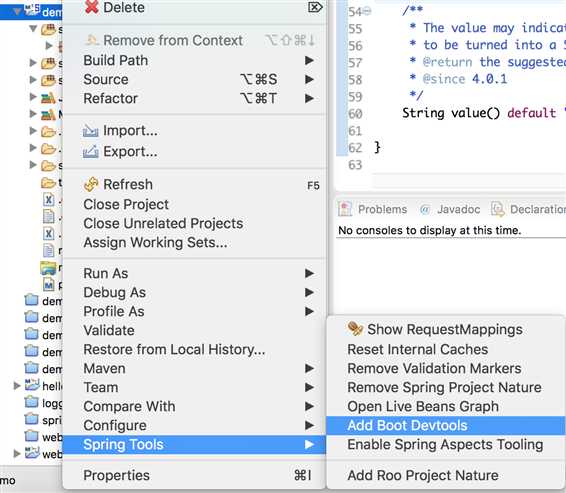Image resolution: width=566 pixels, height=493 pixels.
Task: Choose Delete in context menu
Action: pyautogui.click(x=195, y=7)
